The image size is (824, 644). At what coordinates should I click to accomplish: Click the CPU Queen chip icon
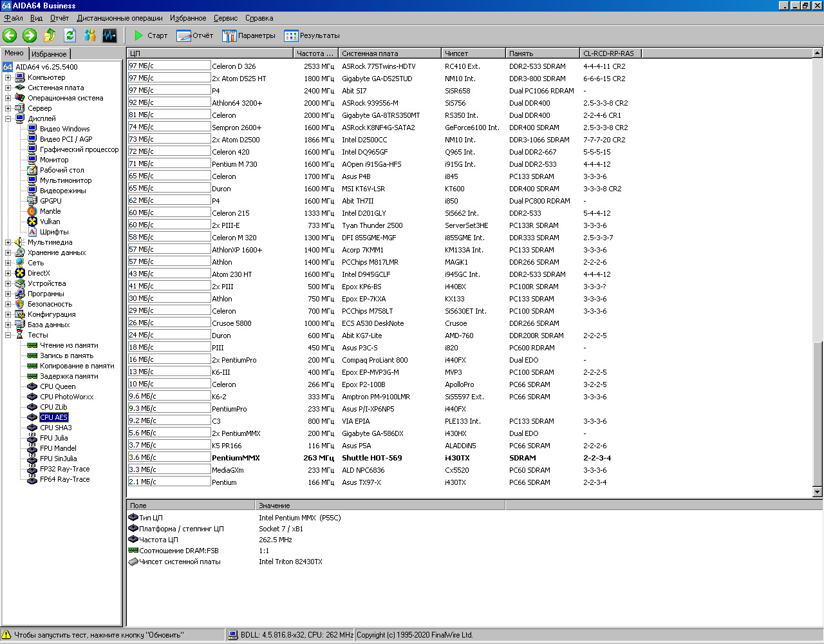[x=32, y=386]
